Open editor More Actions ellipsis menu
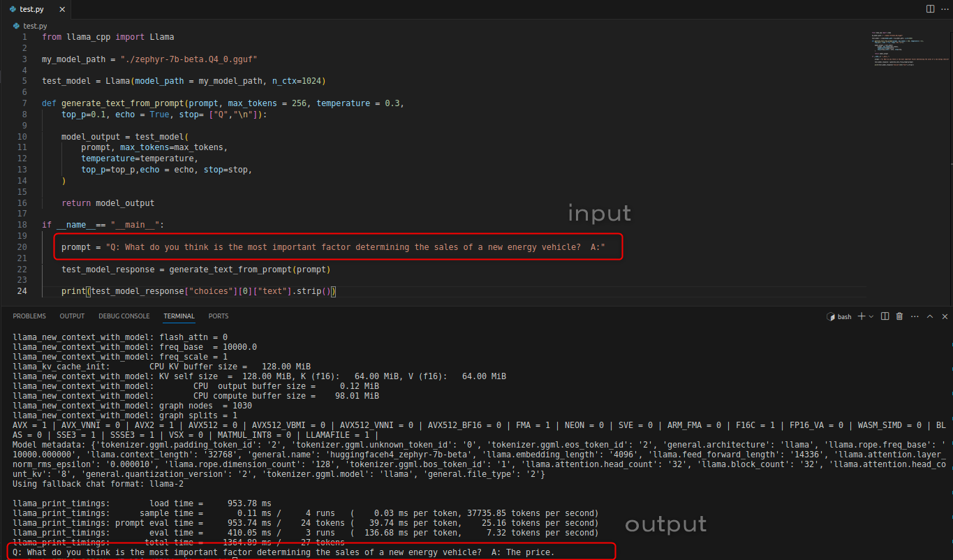The width and height of the screenshot is (953, 560). pyautogui.click(x=945, y=8)
